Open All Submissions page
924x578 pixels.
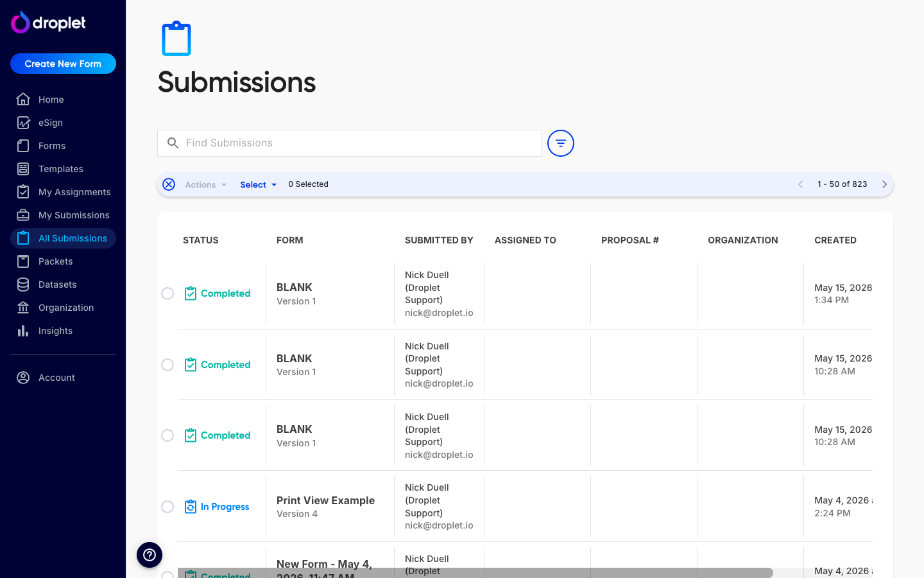click(63, 238)
